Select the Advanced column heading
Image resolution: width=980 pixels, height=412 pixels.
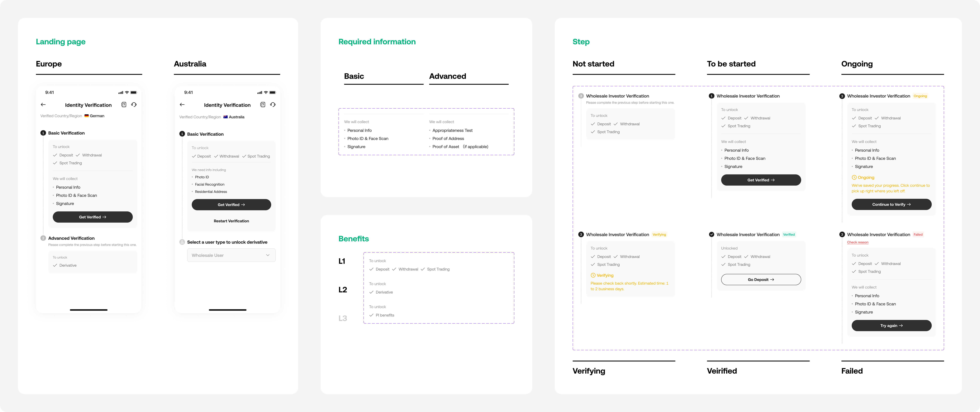pyautogui.click(x=447, y=76)
